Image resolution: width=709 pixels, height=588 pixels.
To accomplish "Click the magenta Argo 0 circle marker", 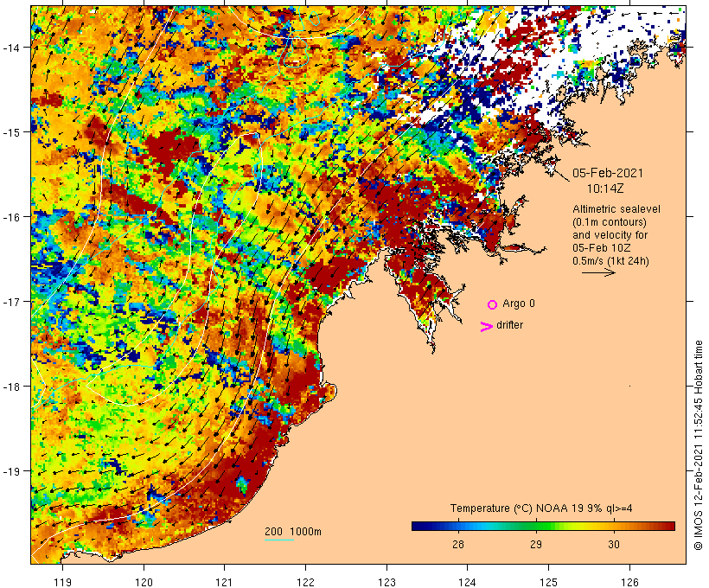I will [493, 305].
